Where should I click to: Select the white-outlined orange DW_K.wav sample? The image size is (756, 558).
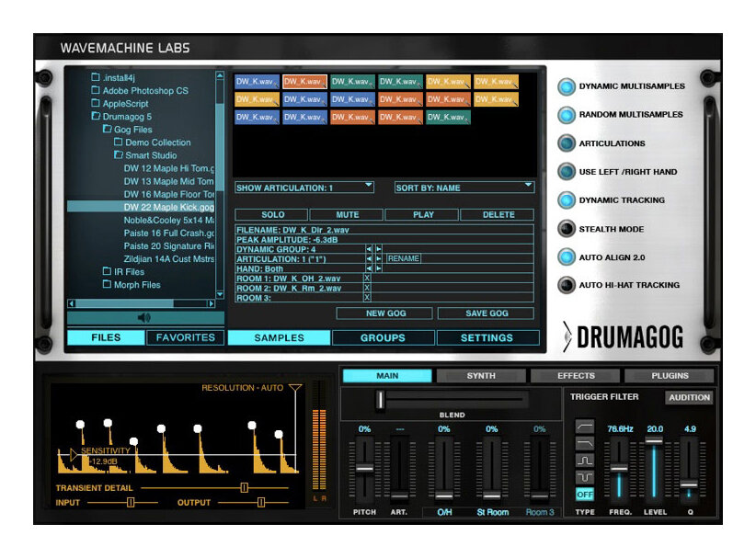coord(304,82)
